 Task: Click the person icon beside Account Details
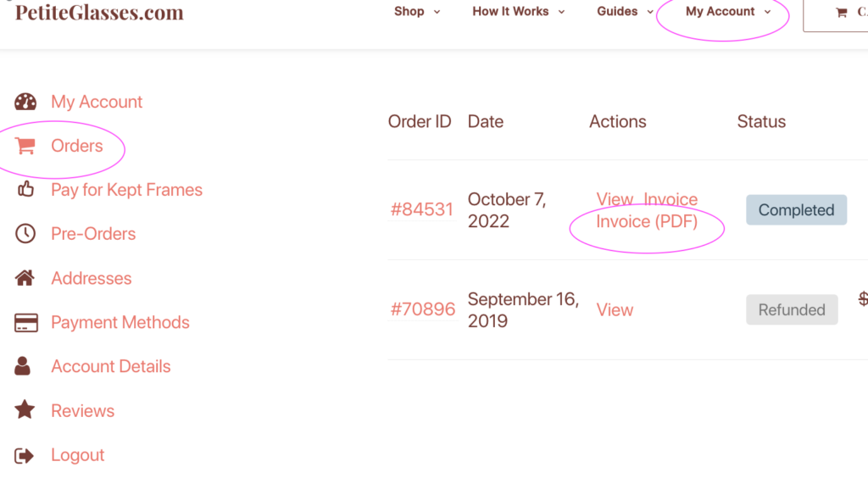coord(23,366)
